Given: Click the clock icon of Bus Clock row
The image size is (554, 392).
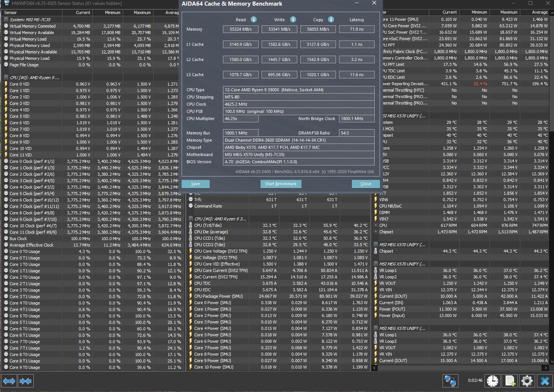Looking at the screenshot, I should click(6, 239).
